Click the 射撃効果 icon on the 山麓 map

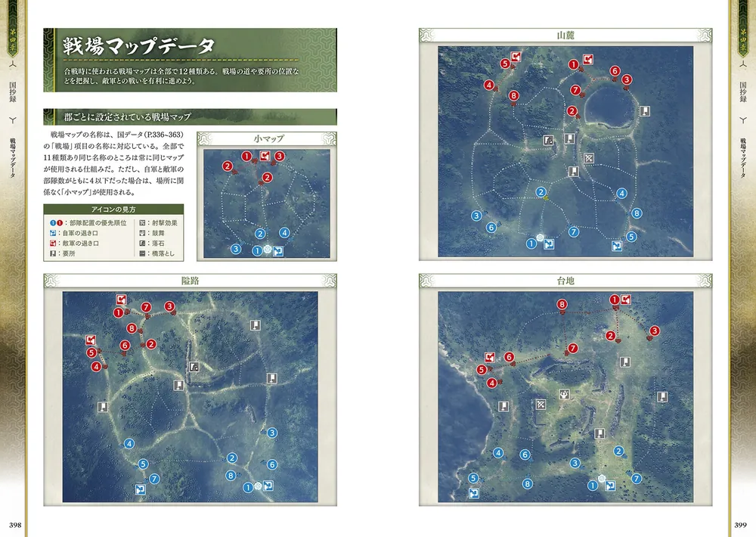587,157
